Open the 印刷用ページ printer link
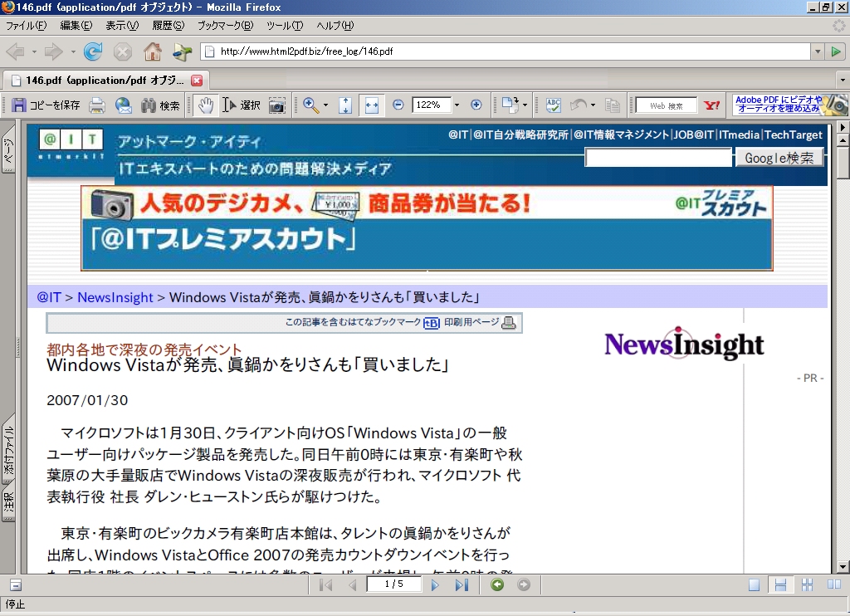Screen dimensions: 850x616 click(480, 323)
